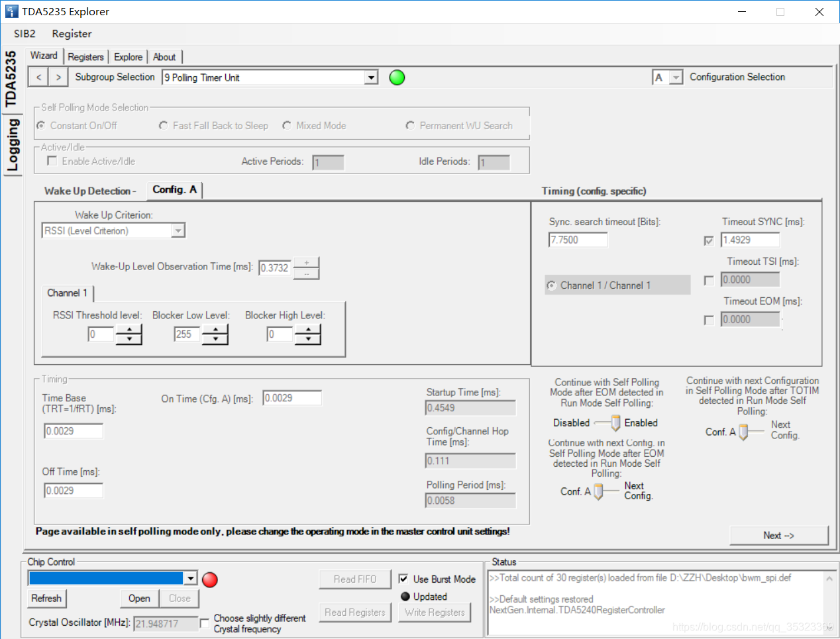Click Sync. search timeout bits field
Image resolution: width=840 pixels, height=639 pixels.
[578, 240]
